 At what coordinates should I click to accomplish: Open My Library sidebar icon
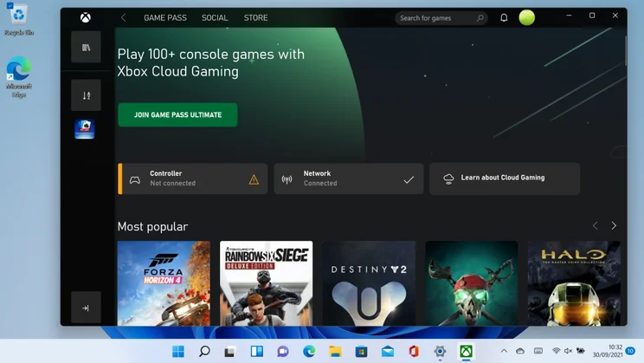click(86, 48)
